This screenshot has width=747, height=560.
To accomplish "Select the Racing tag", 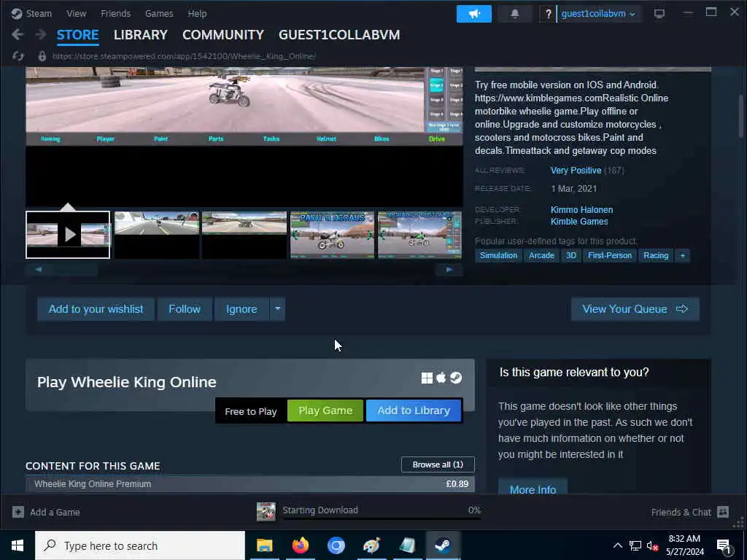I will click(656, 256).
